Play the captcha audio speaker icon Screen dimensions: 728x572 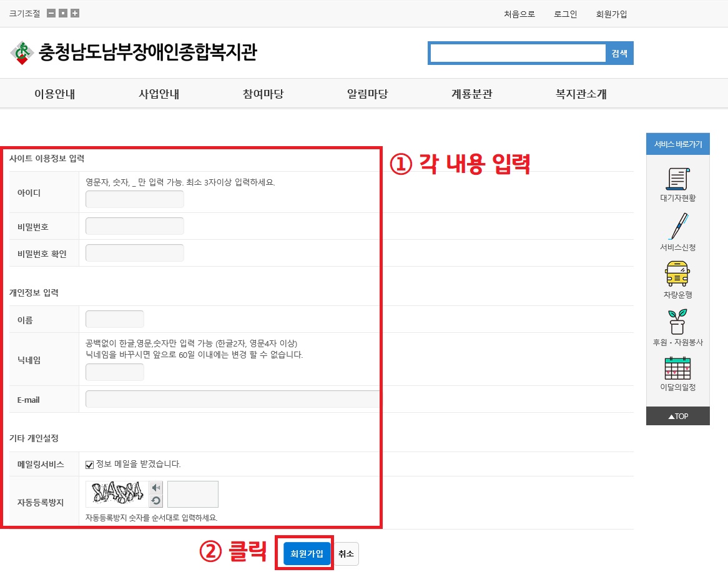(x=156, y=488)
